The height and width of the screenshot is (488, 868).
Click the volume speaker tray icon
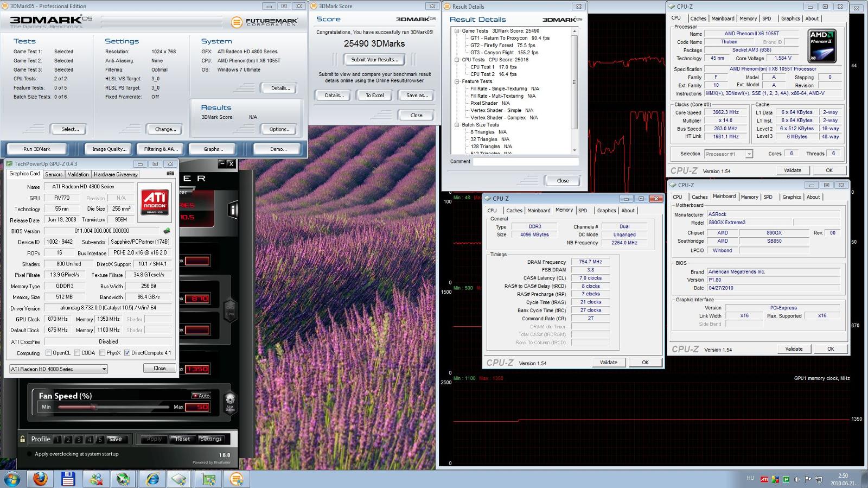click(x=797, y=479)
